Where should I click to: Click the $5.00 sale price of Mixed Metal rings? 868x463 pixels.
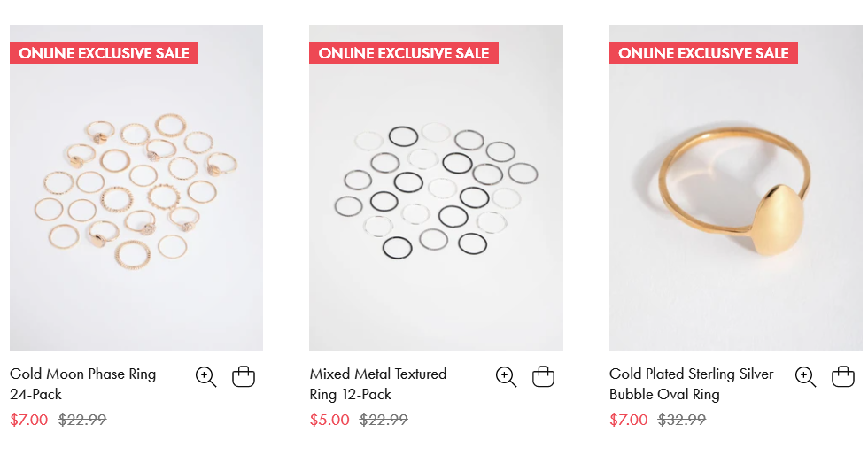329,420
